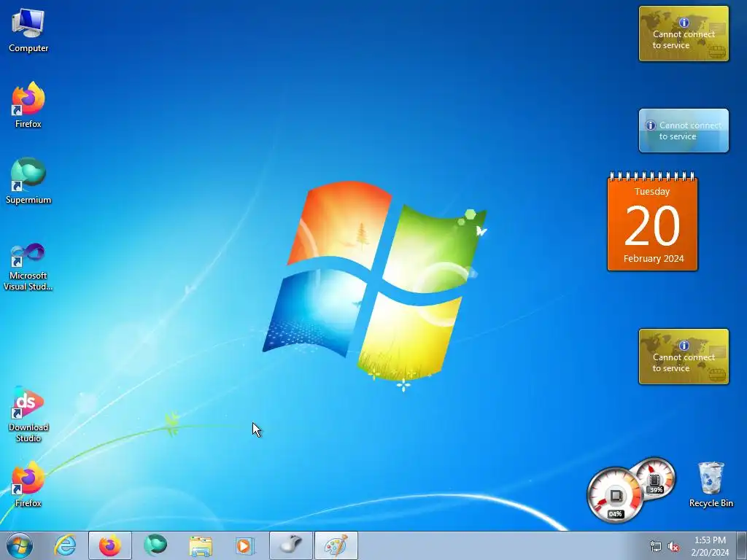Launch Supermium from the taskbar

tap(155, 545)
